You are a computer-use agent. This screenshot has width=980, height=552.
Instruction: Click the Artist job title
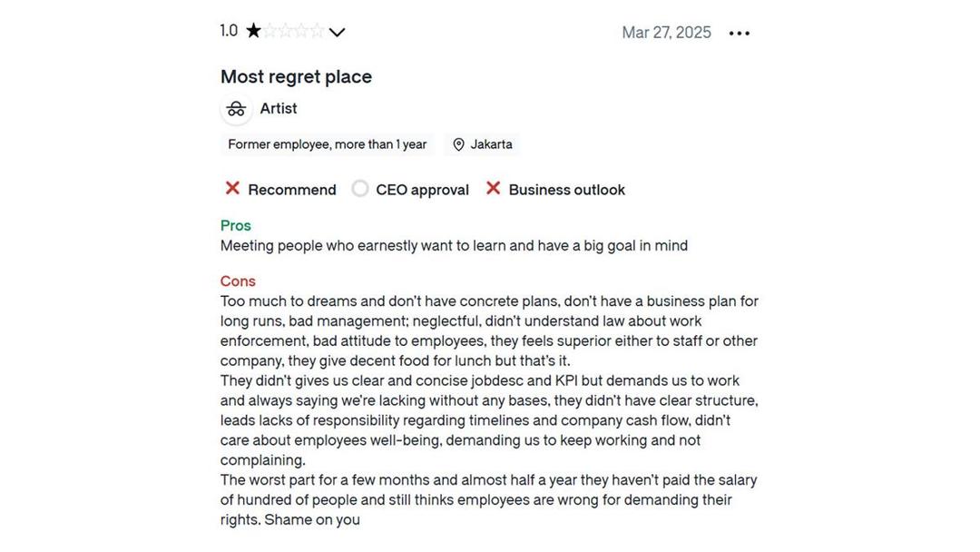click(279, 109)
